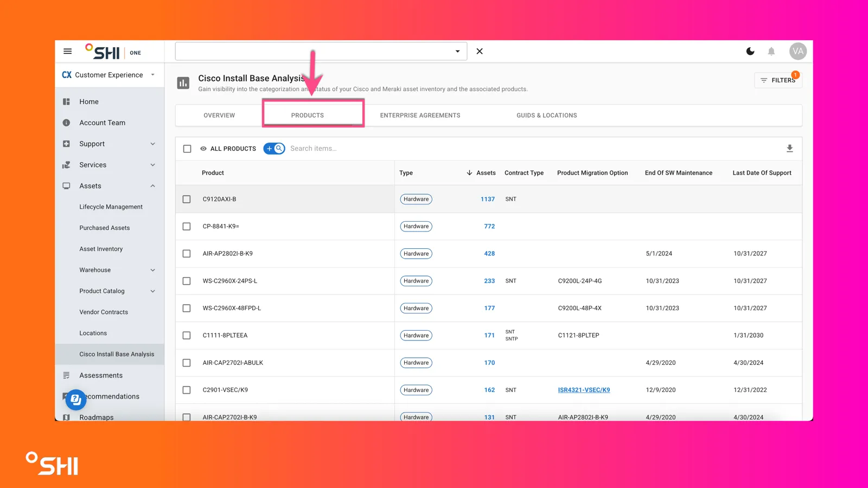Image resolution: width=868 pixels, height=488 pixels.
Task: Collapse the Assets menu chevron
Action: pos(152,186)
